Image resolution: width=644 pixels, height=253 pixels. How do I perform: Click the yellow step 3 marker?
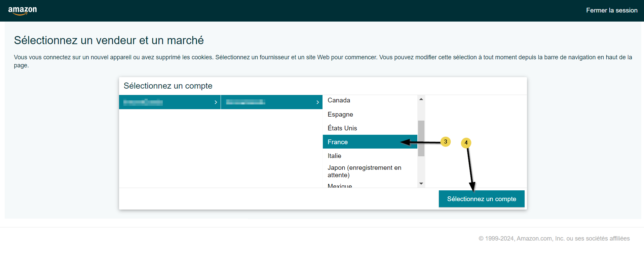tap(446, 141)
